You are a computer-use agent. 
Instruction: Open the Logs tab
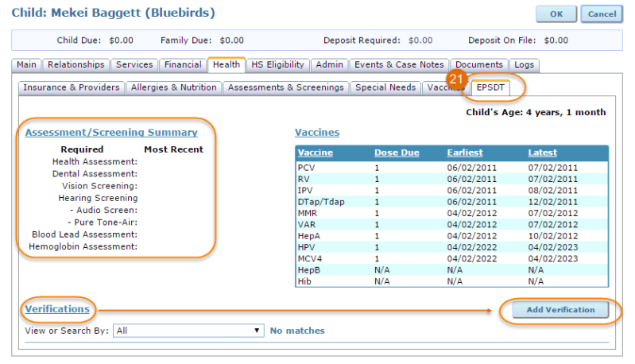pos(524,65)
